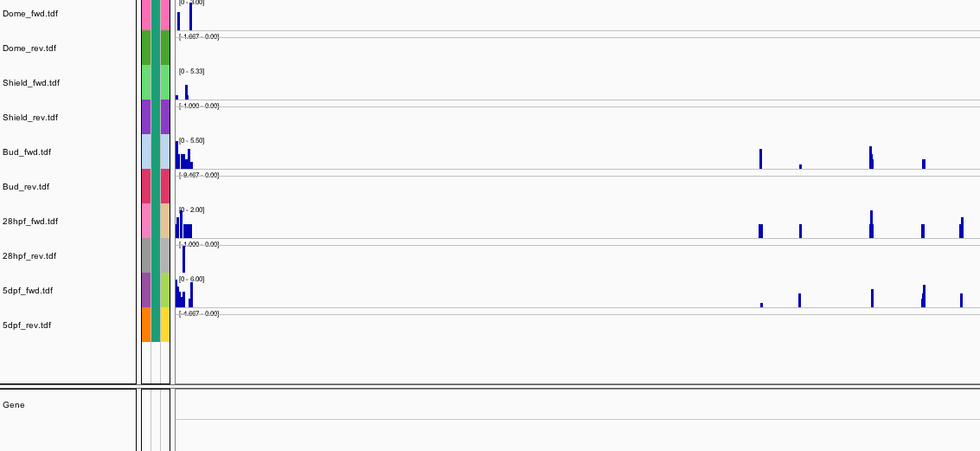This screenshot has height=451, width=980.
Task: Select the 28hpf_fwd.tdf track name
Action: tap(30, 222)
